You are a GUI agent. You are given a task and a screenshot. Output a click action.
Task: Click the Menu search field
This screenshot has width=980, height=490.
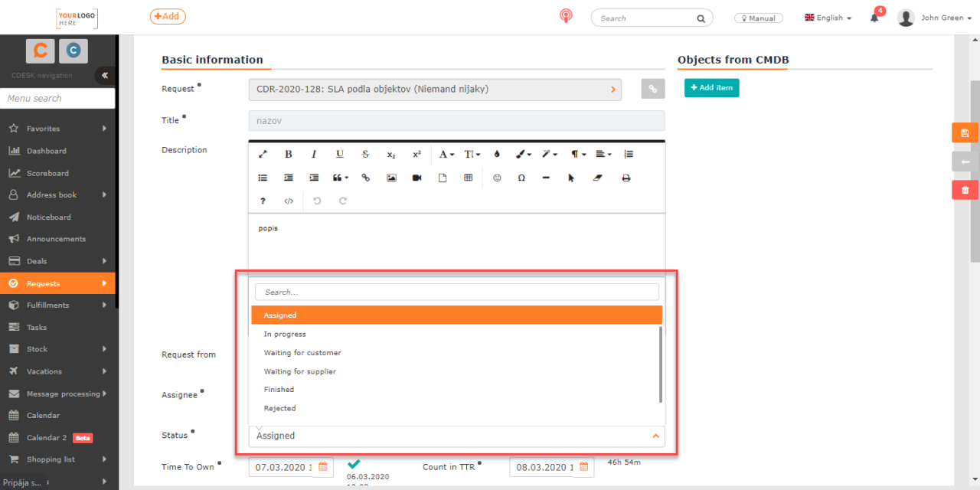[57, 98]
